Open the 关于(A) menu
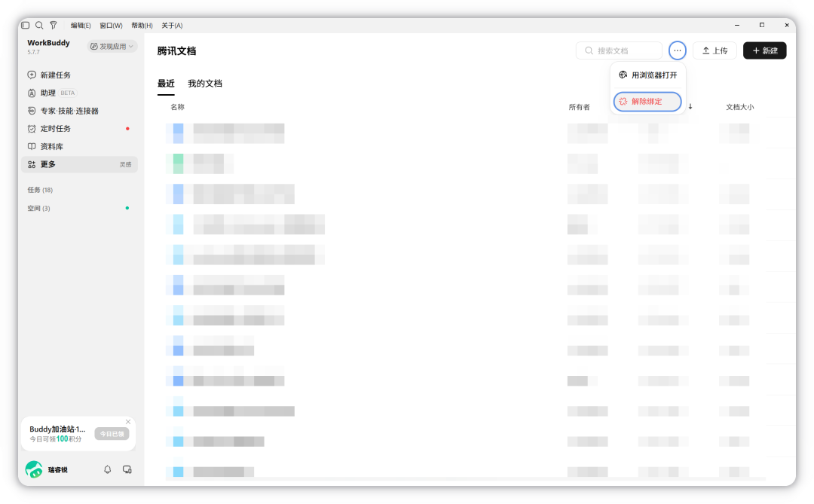The width and height of the screenshot is (814, 504). point(172,26)
